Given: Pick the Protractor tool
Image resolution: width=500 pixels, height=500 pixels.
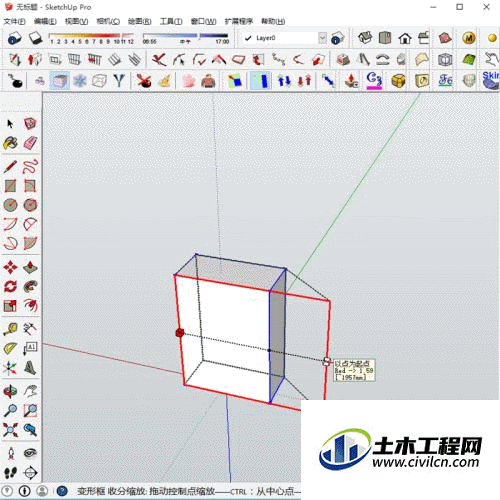Looking at the screenshot, I should click(x=10, y=348).
